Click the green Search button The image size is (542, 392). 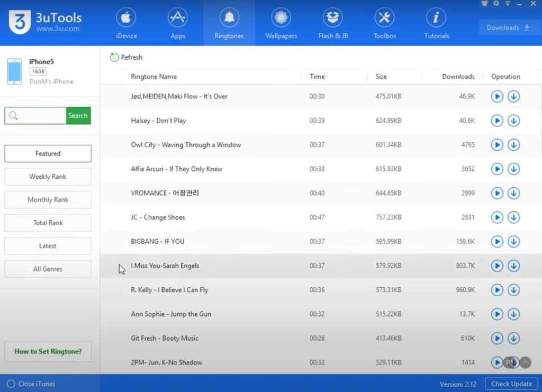pyautogui.click(x=78, y=116)
